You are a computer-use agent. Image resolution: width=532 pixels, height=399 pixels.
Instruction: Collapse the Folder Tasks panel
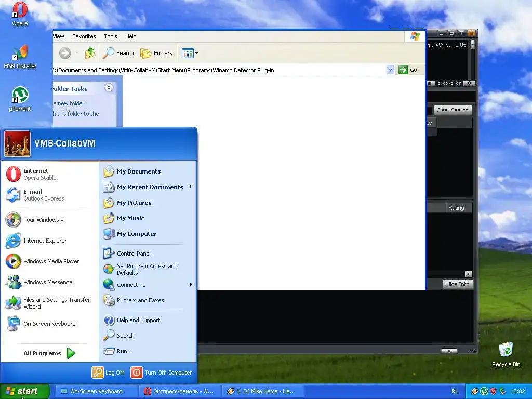[109, 88]
